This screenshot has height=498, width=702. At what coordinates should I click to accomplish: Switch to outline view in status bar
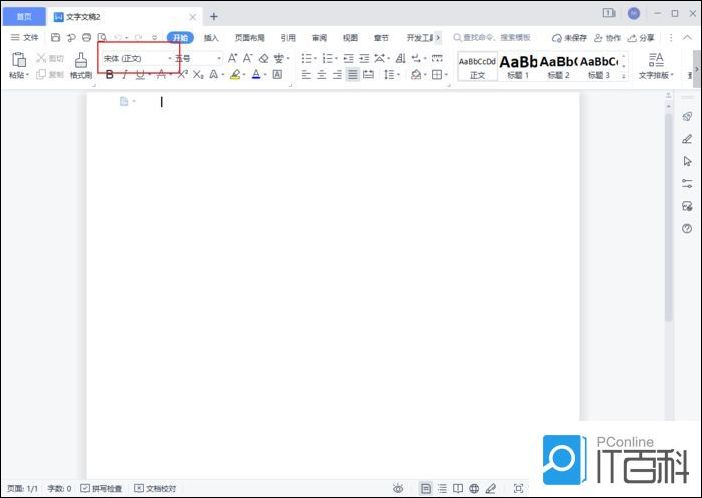click(x=442, y=488)
